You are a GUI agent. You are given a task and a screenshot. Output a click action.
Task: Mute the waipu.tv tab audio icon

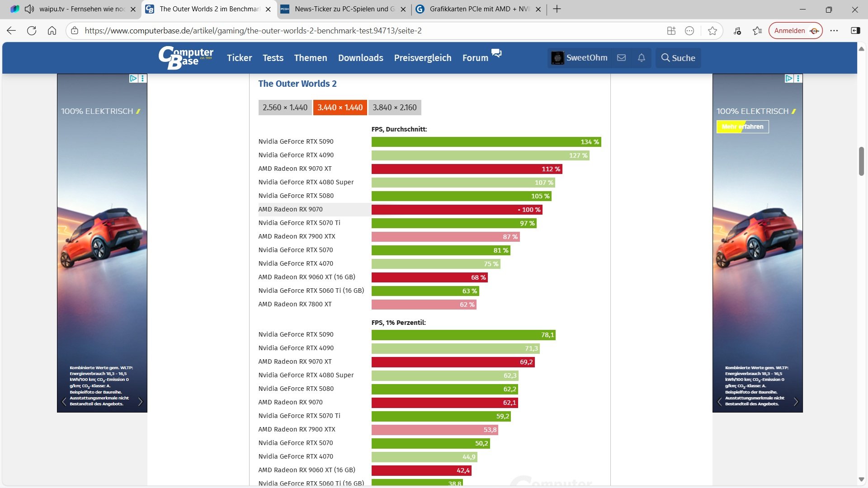29,9
